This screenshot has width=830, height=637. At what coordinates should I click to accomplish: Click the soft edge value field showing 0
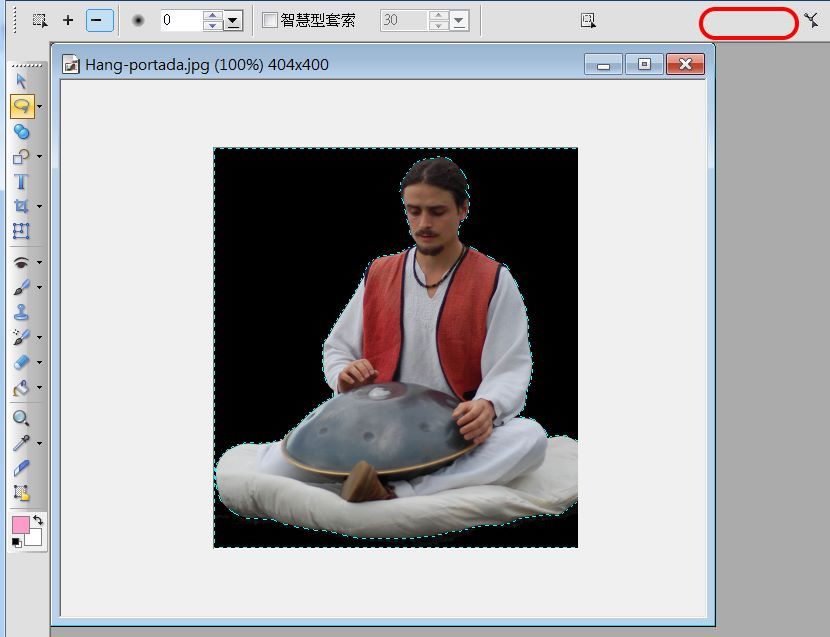(x=182, y=21)
